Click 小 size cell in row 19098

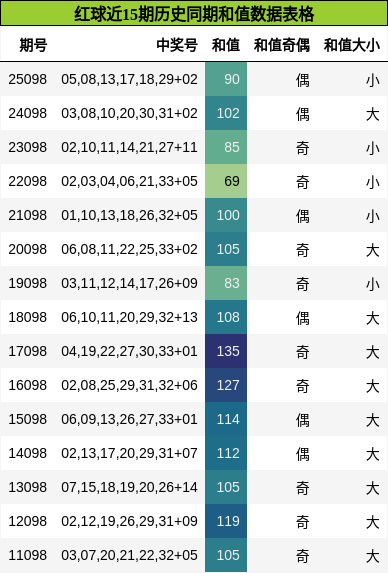(373, 284)
